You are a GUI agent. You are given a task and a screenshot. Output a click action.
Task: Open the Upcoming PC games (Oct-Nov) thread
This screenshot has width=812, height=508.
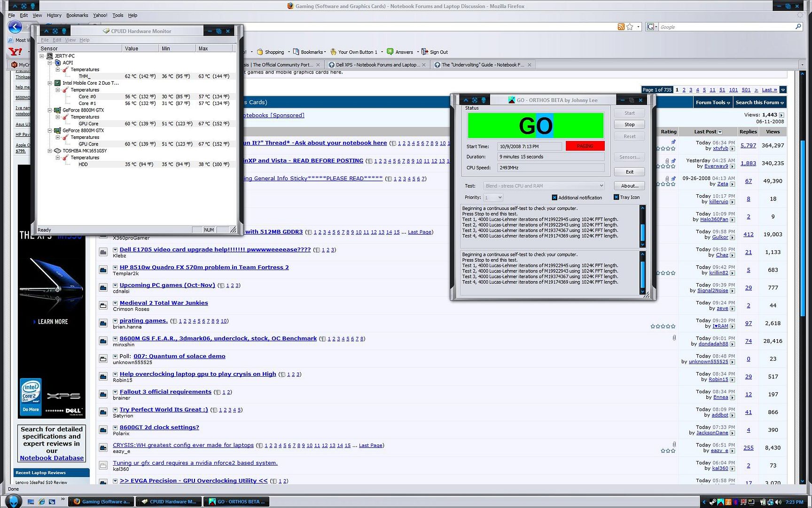(167, 285)
